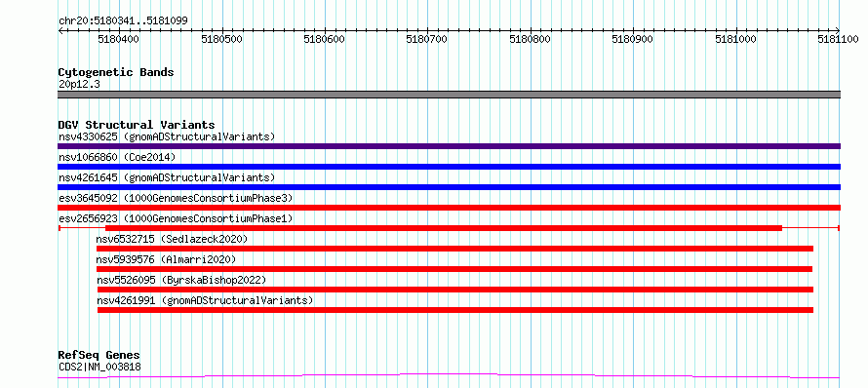Click the red bar for nsv6532715

click(x=455, y=249)
